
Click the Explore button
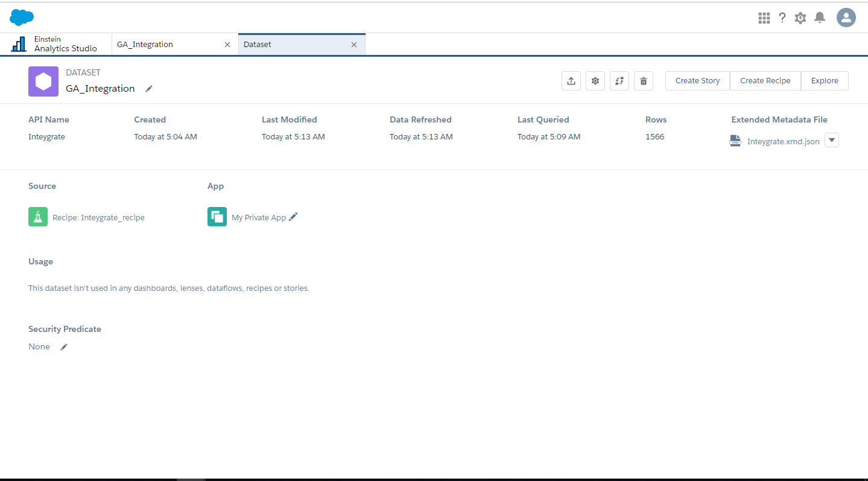click(825, 81)
